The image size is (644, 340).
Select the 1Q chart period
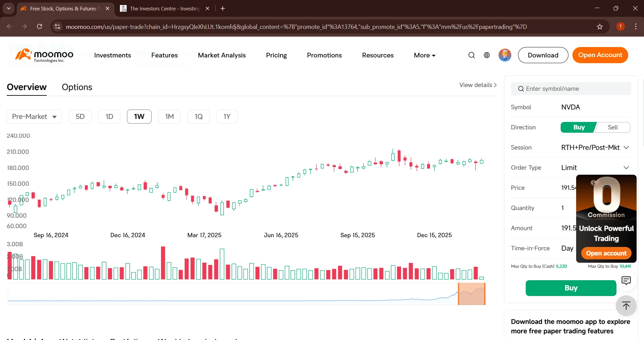199,117
